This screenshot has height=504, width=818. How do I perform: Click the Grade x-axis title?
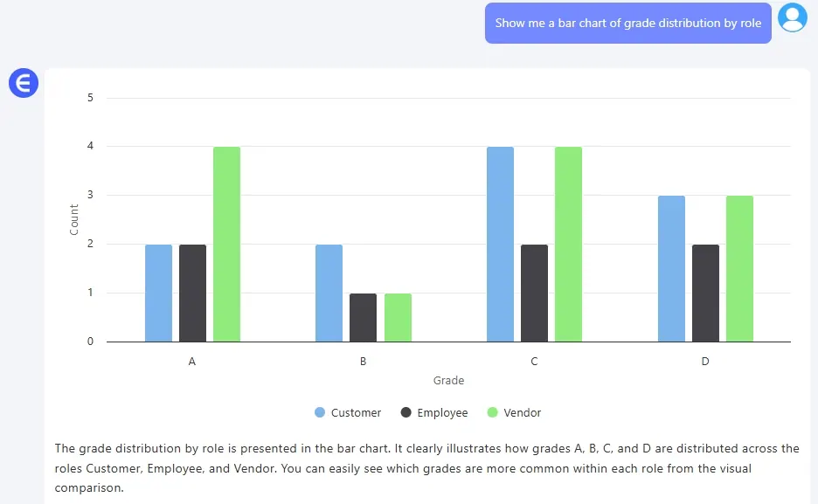pyautogui.click(x=448, y=381)
